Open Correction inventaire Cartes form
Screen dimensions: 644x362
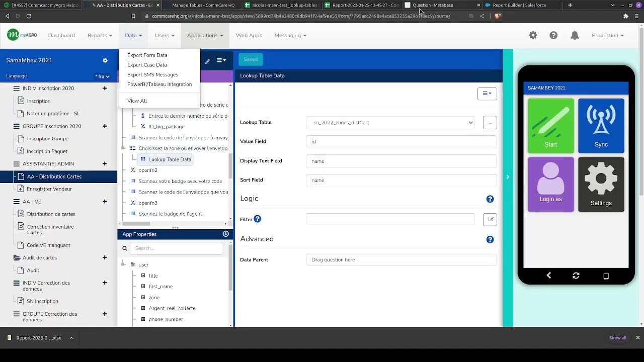tap(50, 230)
